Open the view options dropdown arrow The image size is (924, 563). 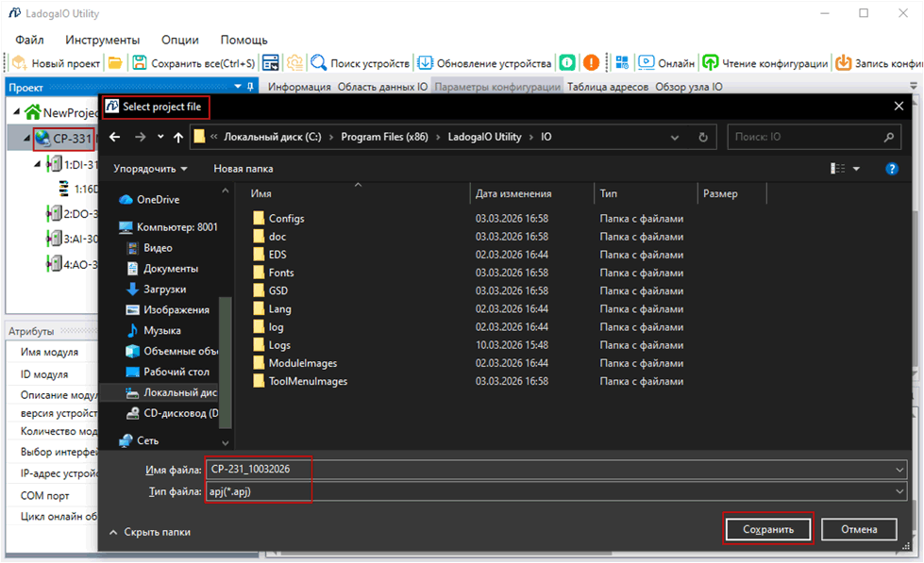click(x=856, y=169)
